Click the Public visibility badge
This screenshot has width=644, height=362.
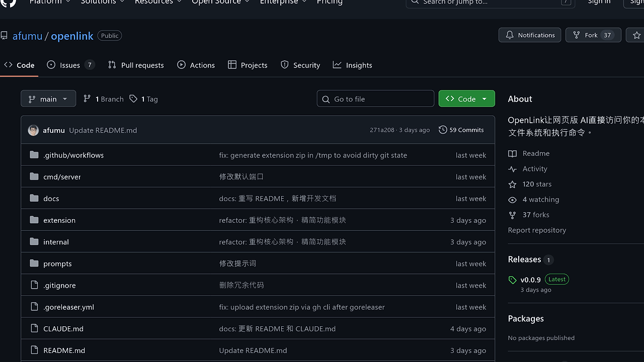click(110, 36)
